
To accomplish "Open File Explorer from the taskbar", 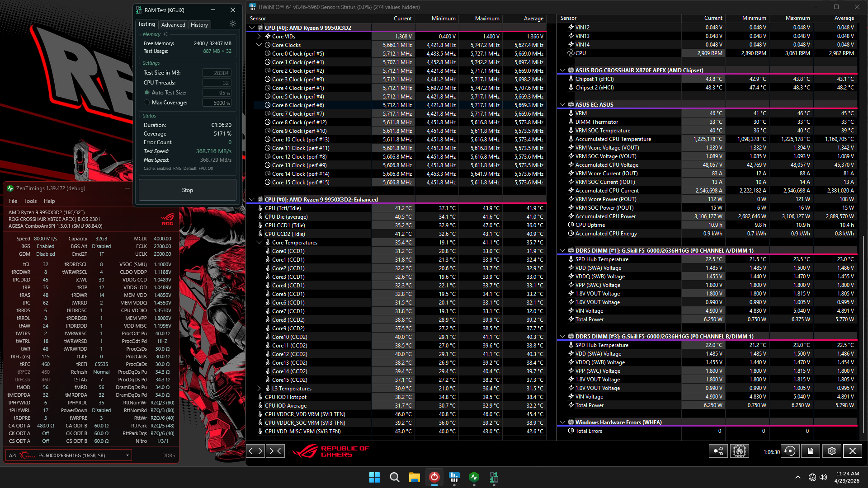I will tap(414, 477).
